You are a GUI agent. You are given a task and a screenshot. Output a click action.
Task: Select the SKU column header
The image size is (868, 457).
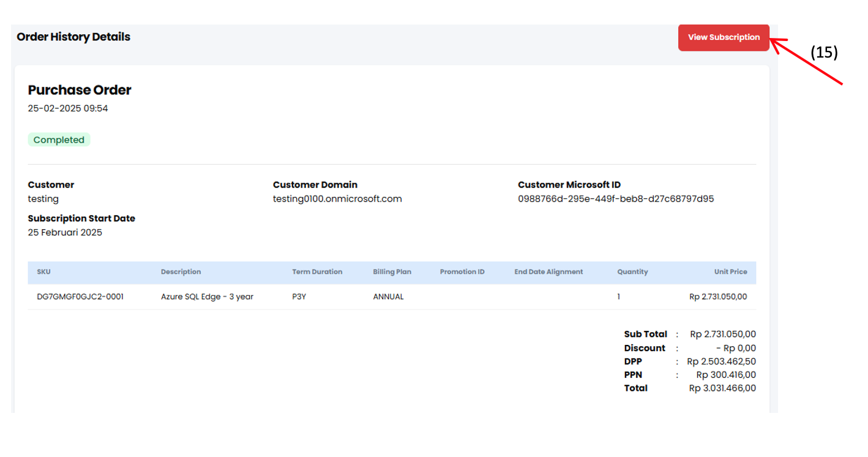[43, 272]
